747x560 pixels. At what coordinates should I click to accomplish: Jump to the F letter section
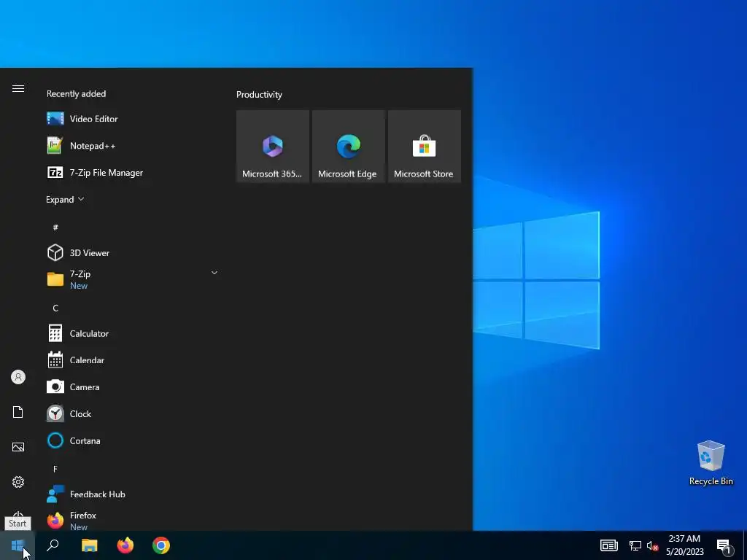(x=55, y=469)
